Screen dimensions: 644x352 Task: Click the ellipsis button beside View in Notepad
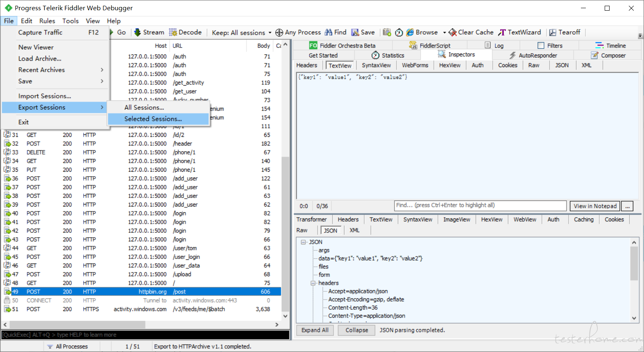[627, 206]
